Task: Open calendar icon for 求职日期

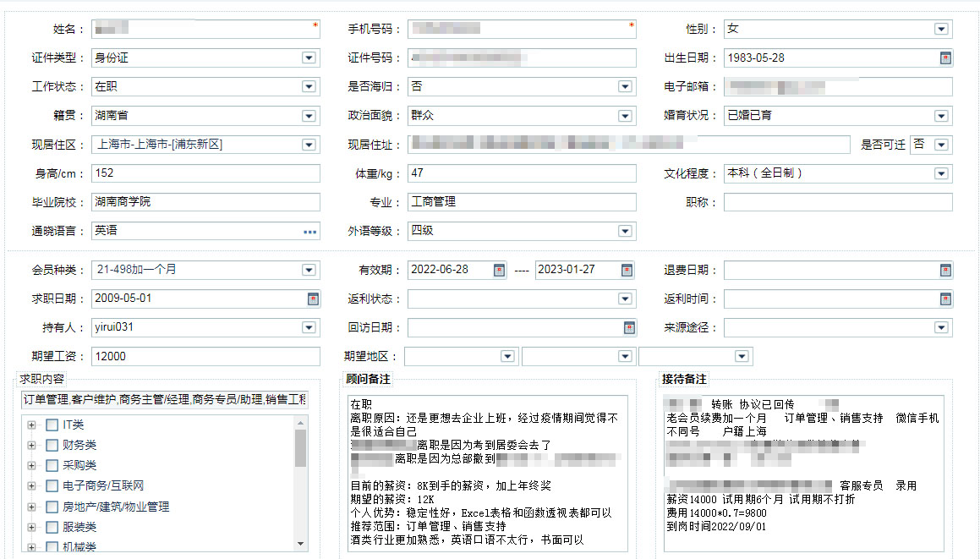Action: point(313,299)
